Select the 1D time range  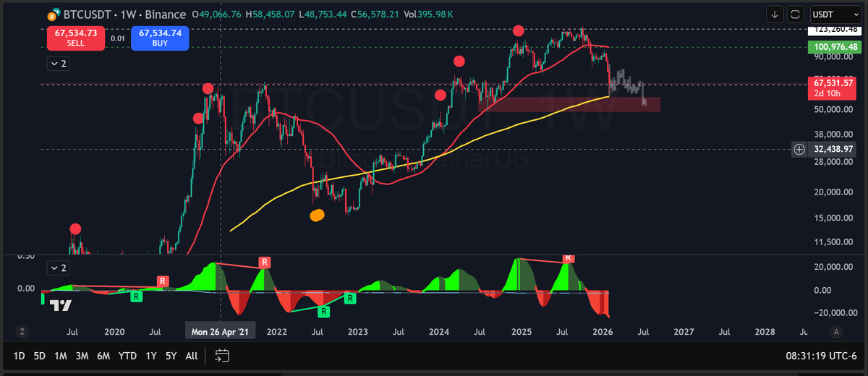tap(20, 356)
